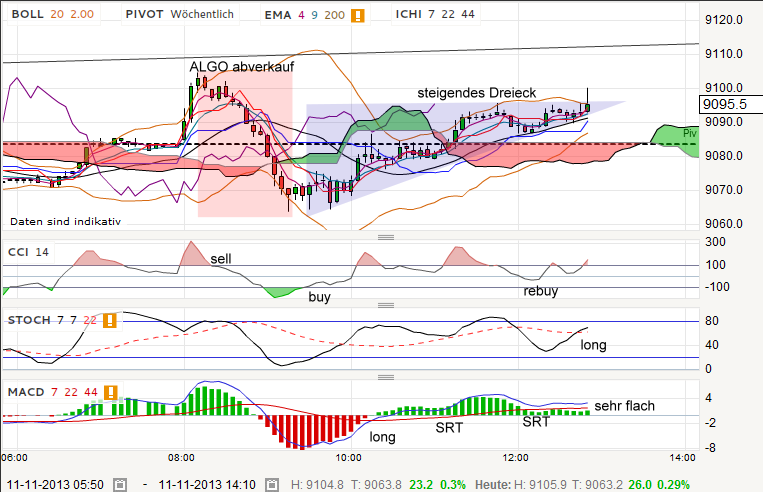Open MACD 7 22 44 indicator label
The height and width of the screenshot is (492, 763).
(53, 392)
